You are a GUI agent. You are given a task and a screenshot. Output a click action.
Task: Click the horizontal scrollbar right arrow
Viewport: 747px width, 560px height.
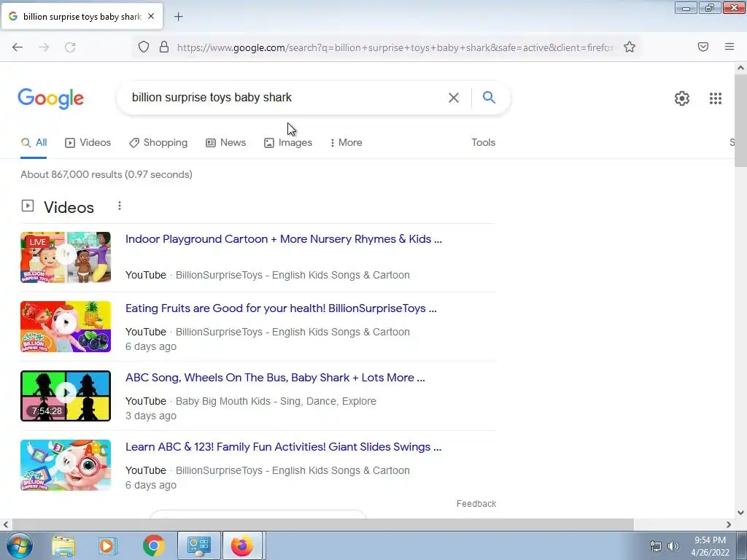[x=729, y=524]
